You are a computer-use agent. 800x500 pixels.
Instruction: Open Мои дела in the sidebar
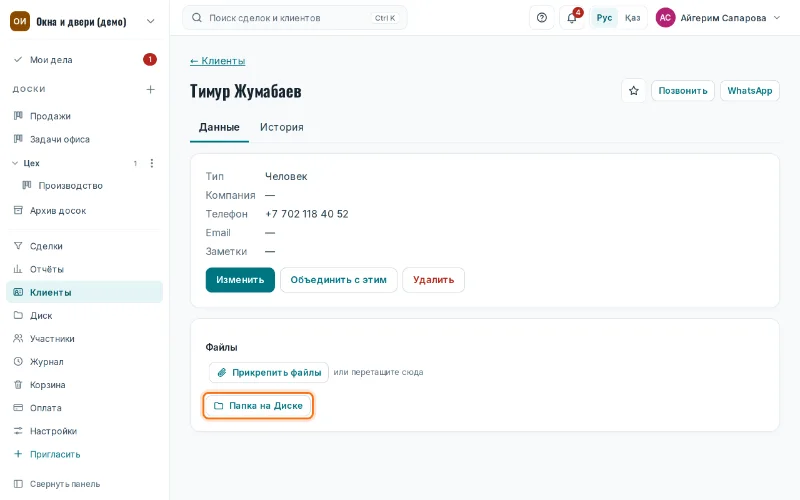click(85, 60)
